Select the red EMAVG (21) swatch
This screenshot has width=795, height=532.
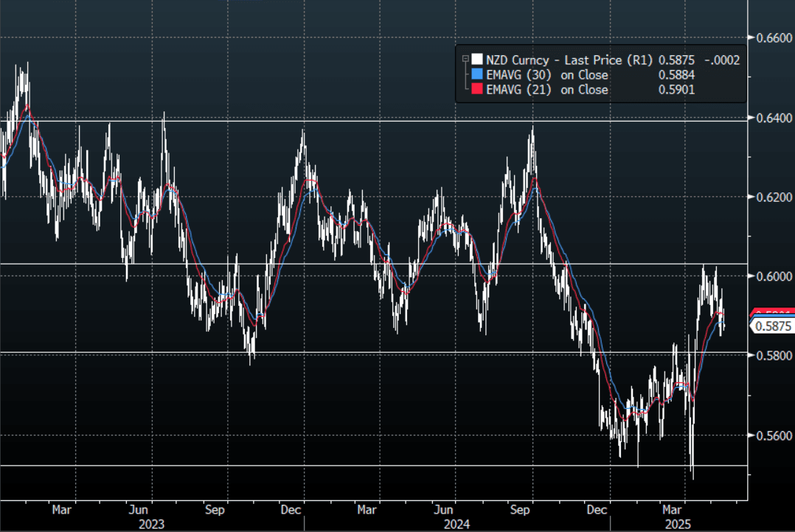click(x=476, y=90)
